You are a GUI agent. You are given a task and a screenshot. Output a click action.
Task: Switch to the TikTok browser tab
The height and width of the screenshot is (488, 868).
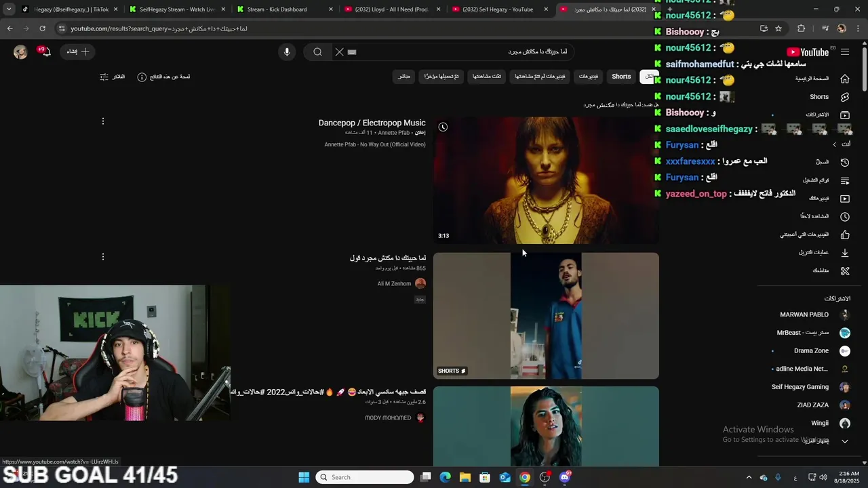pyautogui.click(x=70, y=9)
